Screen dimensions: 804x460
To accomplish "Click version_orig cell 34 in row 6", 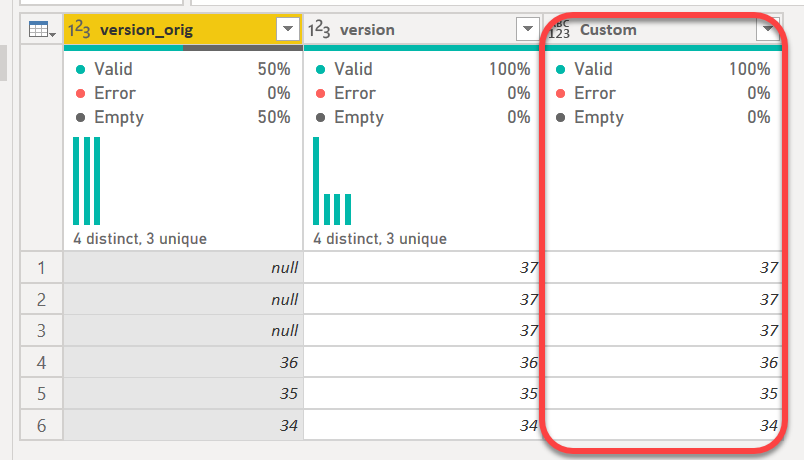I will (183, 425).
